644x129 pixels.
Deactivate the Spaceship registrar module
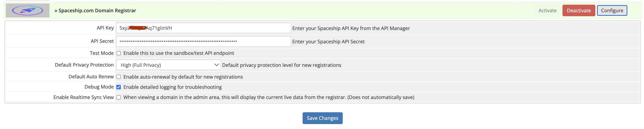tap(578, 10)
